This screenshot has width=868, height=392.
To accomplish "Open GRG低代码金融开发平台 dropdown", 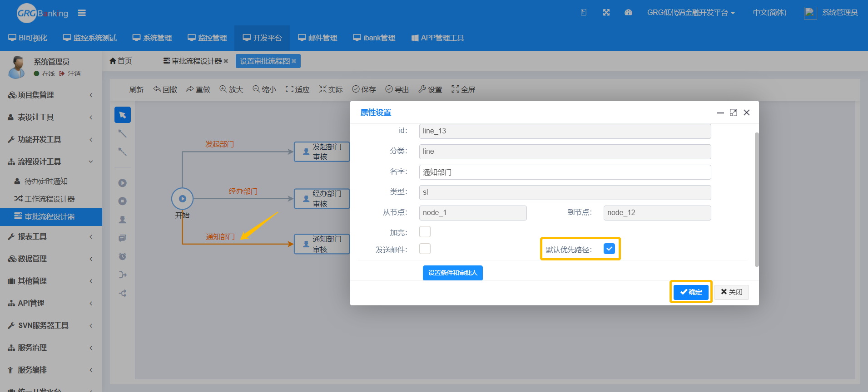I will pos(690,13).
